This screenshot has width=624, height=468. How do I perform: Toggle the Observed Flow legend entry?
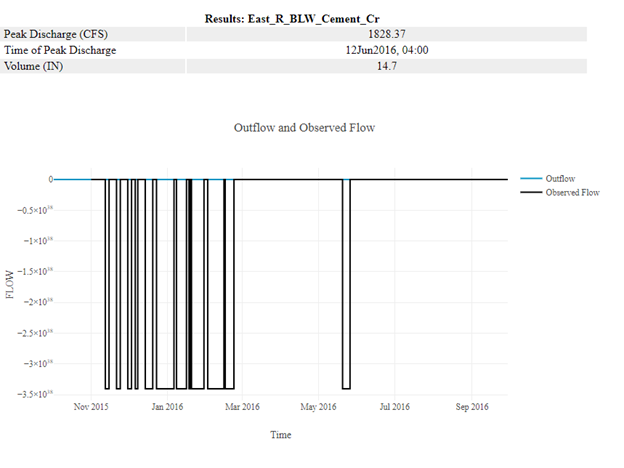coord(560,193)
